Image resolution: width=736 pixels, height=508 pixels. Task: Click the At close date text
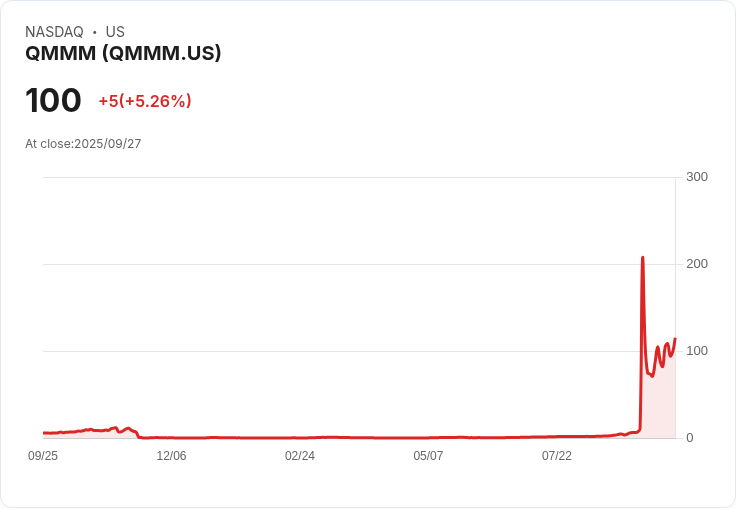(x=83, y=144)
